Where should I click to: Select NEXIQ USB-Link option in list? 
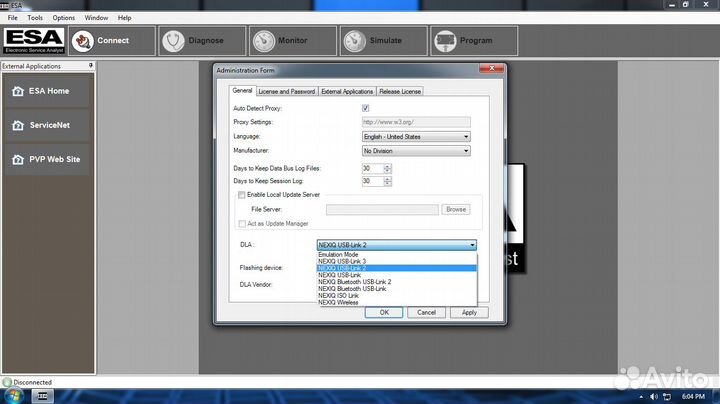tap(397, 275)
